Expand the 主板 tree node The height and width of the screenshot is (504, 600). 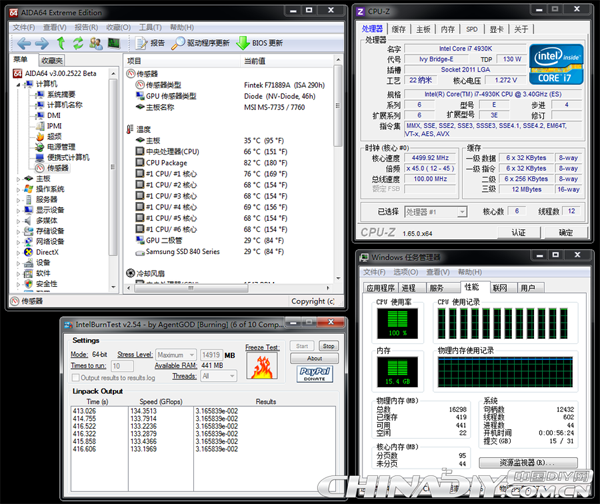click(18, 179)
